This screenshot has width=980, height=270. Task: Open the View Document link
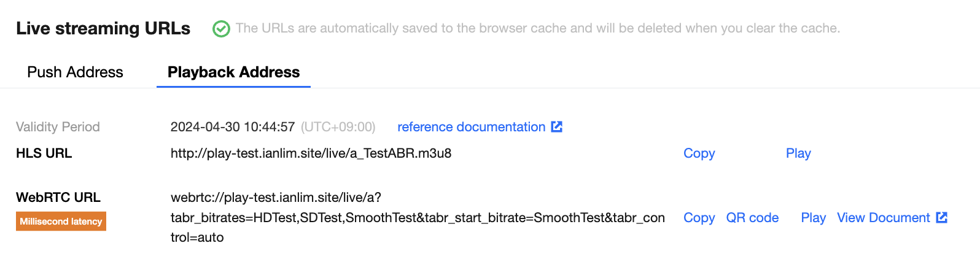(884, 218)
